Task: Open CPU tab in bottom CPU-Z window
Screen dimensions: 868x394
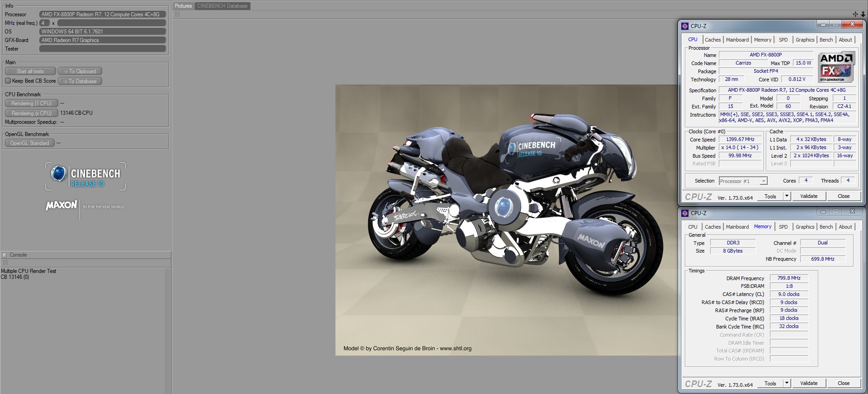Action: click(693, 227)
